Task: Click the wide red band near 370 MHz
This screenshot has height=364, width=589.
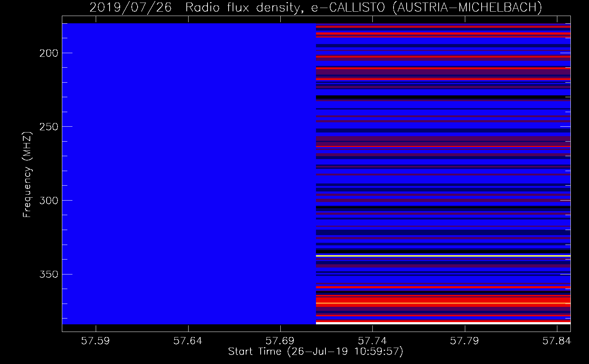Action: [443, 302]
